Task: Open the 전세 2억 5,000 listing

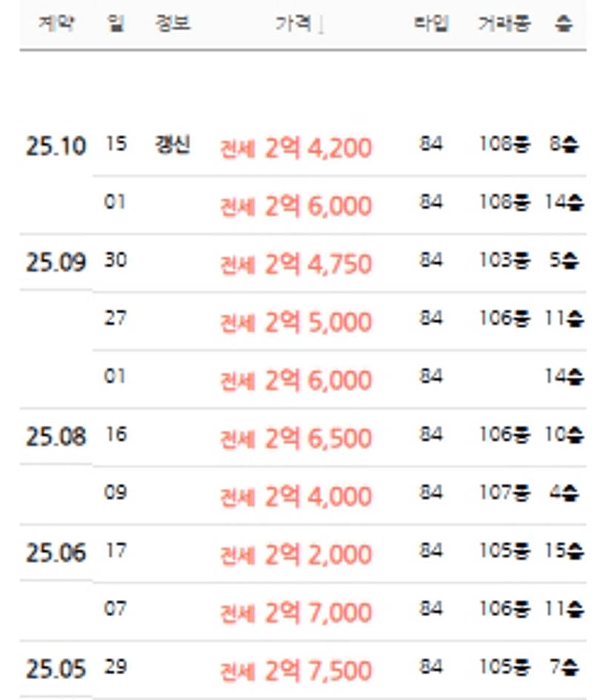Action: 295,322
